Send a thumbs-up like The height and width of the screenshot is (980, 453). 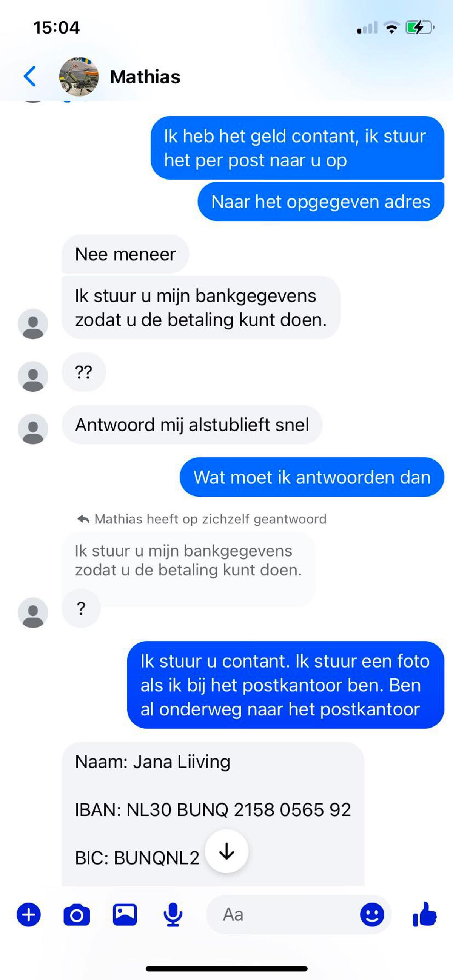[x=424, y=914]
